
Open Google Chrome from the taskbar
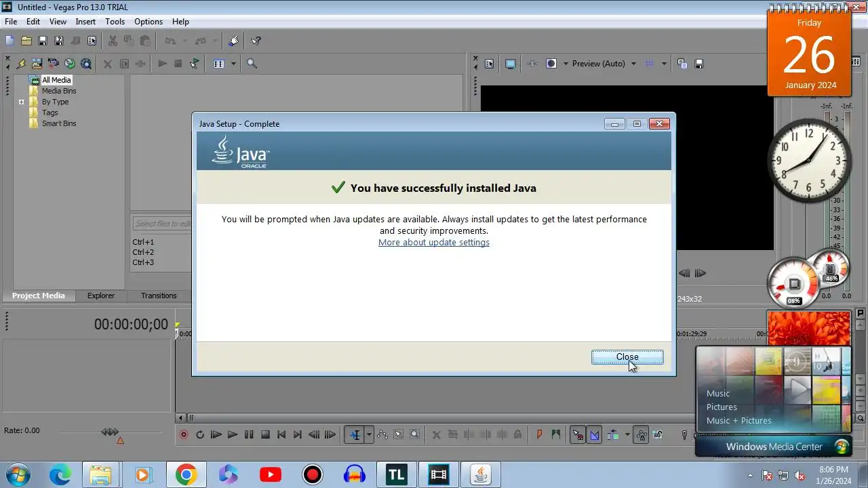[186, 474]
